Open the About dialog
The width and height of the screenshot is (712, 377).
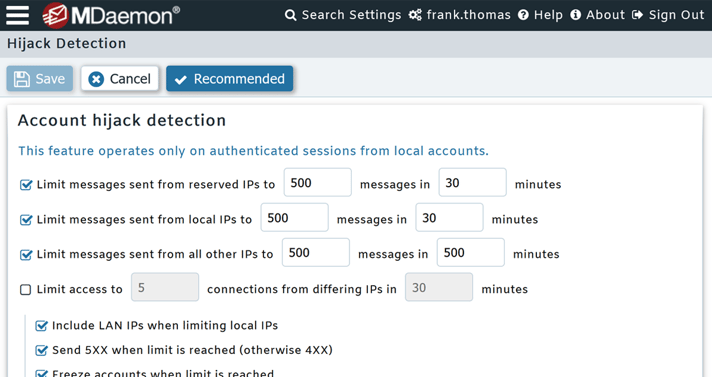pos(598,15)
